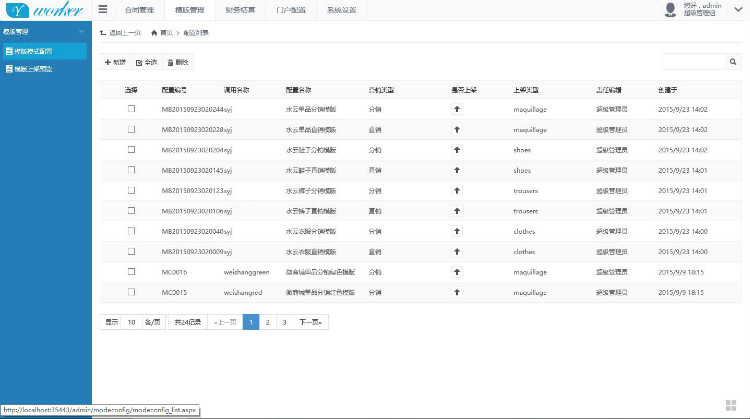
Task: Go to page 2 in pagination
Action: 267,322
